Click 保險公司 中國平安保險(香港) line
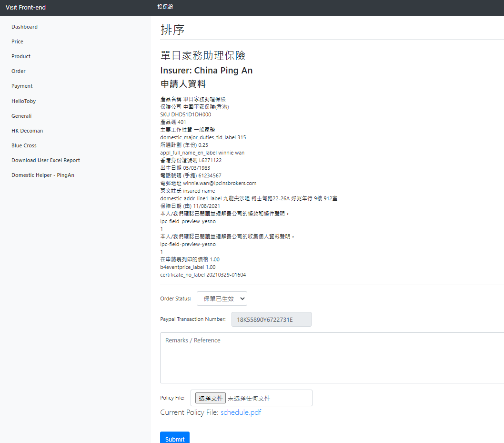Viewport: 504px width, 443px height. tap(194, 107)
